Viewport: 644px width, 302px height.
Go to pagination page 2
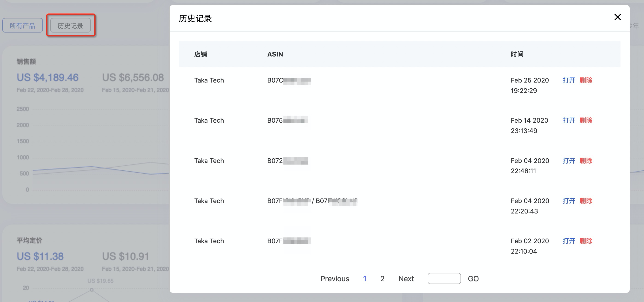[x=382, y=278]
